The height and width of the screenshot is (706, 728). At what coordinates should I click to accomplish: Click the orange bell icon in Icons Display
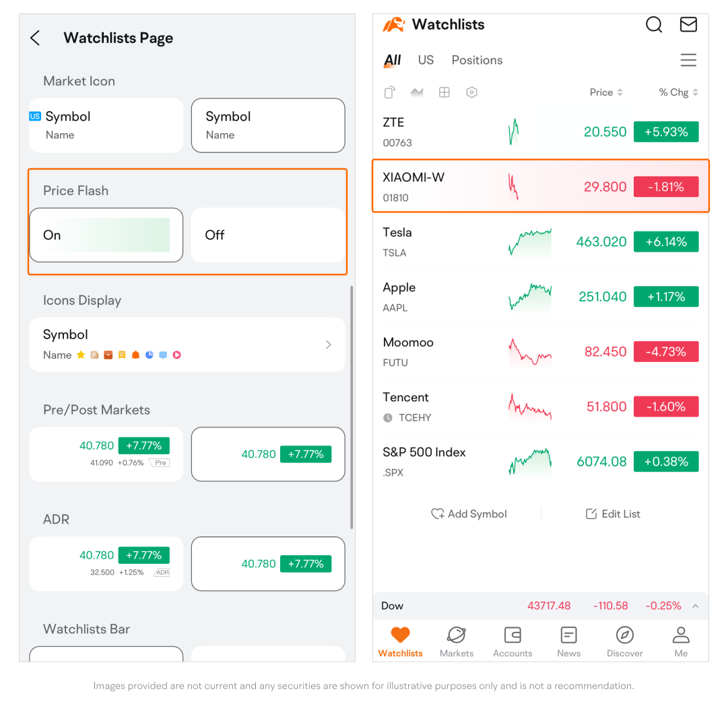[x=135, y=355]
